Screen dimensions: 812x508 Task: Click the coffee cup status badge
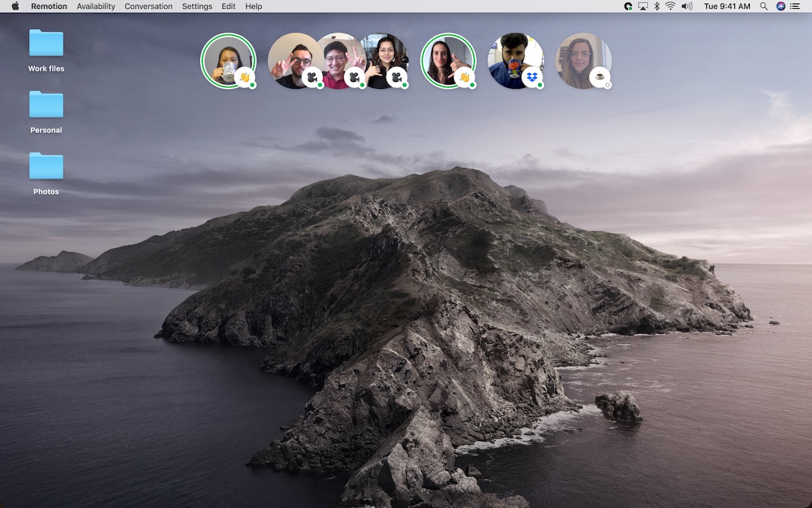tap(600, 77)
